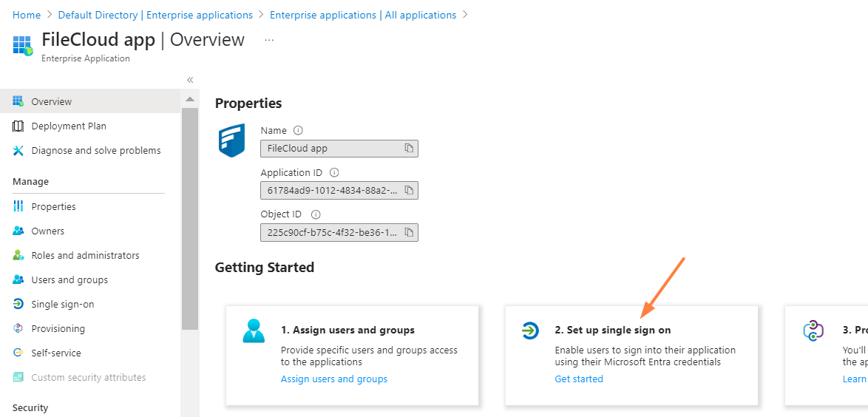This screenshot has height=417, width=868.
Task: Collapse the left navigation sidebar
Action: [190, 80]
